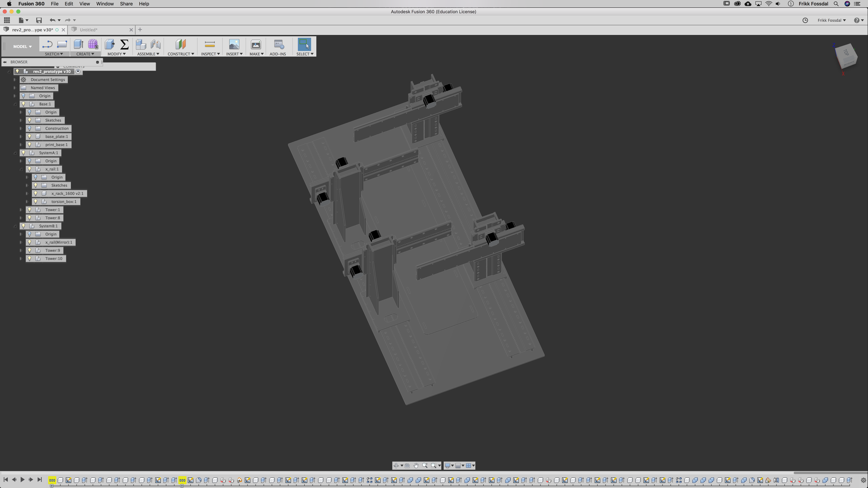Click the Joint icon in Assemble
This screenshot has height=488, width=868.
[156, 44]
